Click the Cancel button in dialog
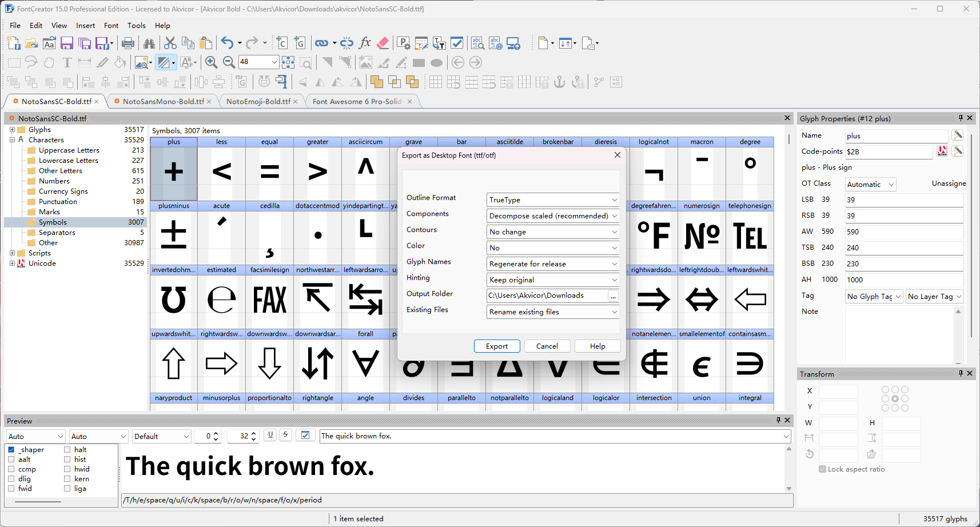Screen dimensions: 980x527 [547, 346]
